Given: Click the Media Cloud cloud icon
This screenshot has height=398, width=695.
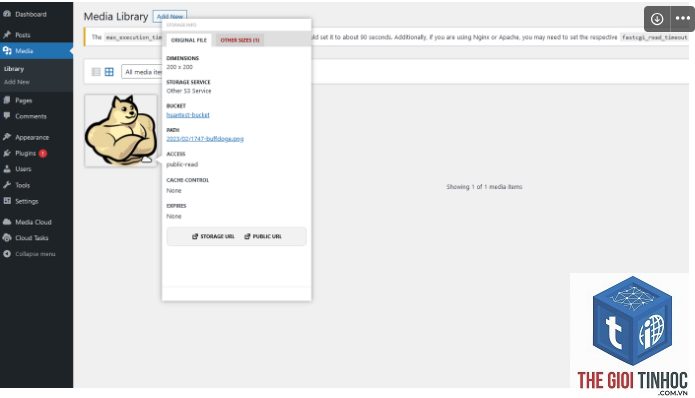Looking at the screenshot, I should 7,222.
